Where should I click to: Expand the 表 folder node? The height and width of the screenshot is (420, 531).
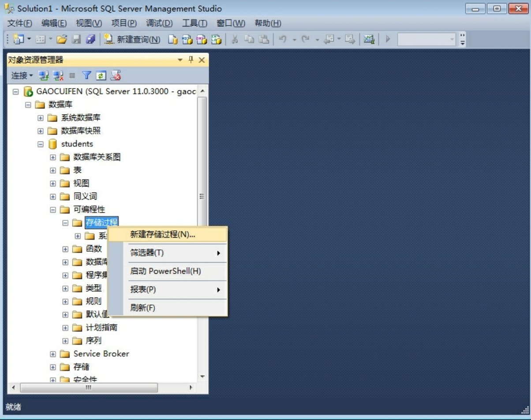[53, 171]
